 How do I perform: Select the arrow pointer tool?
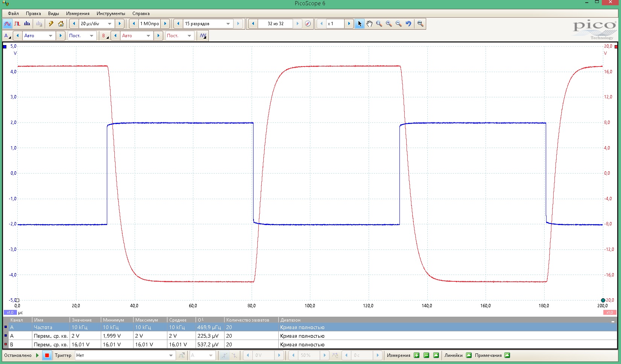(x=360, y=24)
